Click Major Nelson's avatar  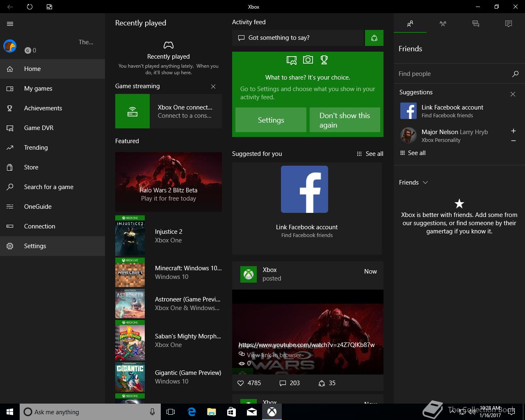point(409,135)
